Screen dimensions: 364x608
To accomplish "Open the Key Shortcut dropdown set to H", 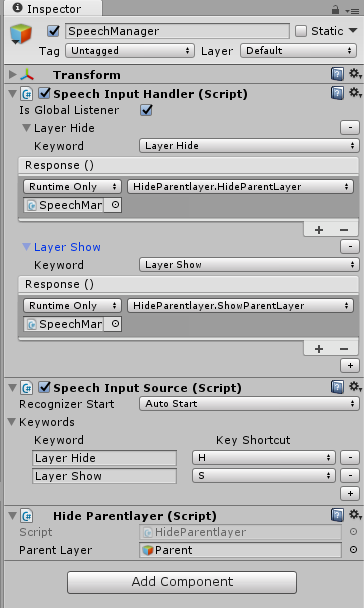I will click(264, 458).
